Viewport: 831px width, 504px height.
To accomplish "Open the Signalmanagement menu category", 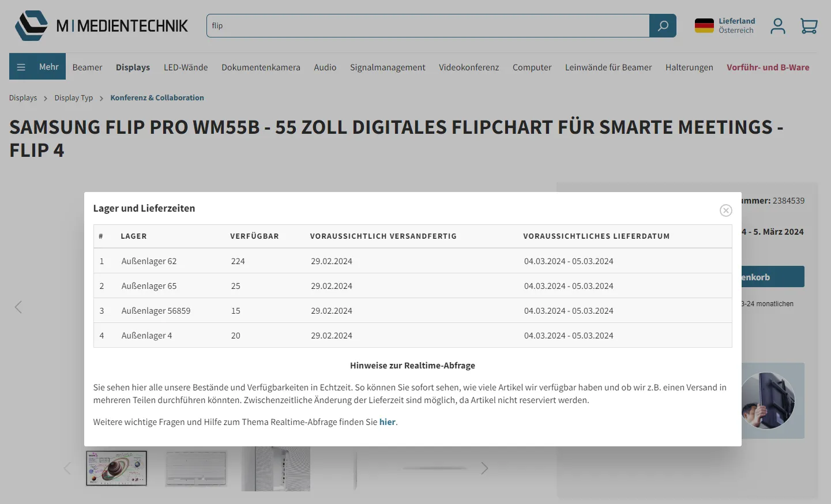I will 388,67.
